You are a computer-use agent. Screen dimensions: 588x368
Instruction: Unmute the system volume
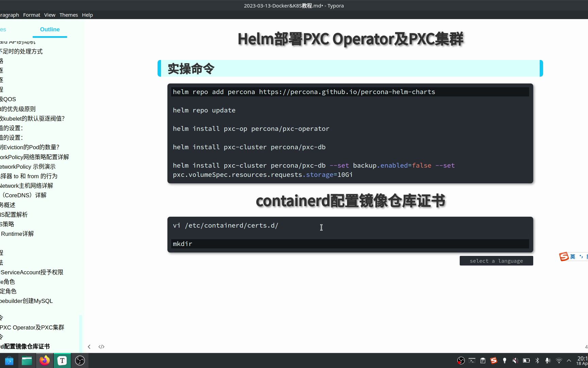point(515,360)
